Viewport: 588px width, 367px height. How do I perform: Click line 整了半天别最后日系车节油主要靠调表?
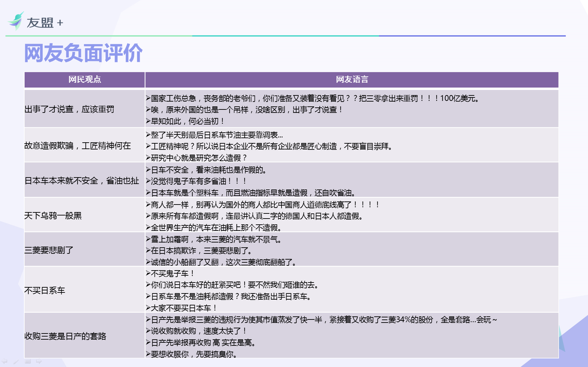(214, 135)
